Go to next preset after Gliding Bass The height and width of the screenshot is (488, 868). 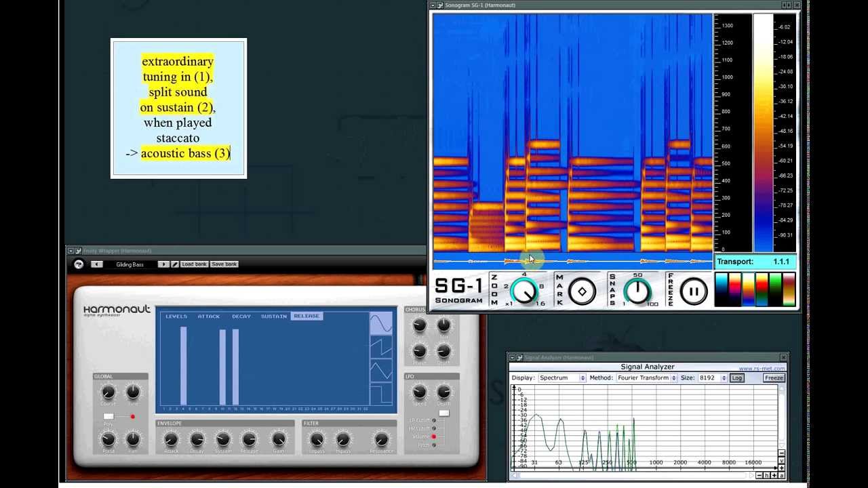tap(163, 264)
